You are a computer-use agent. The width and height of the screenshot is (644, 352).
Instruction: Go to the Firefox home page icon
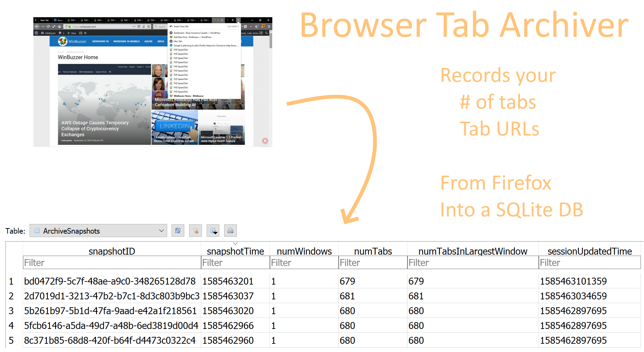coord(59,26)
